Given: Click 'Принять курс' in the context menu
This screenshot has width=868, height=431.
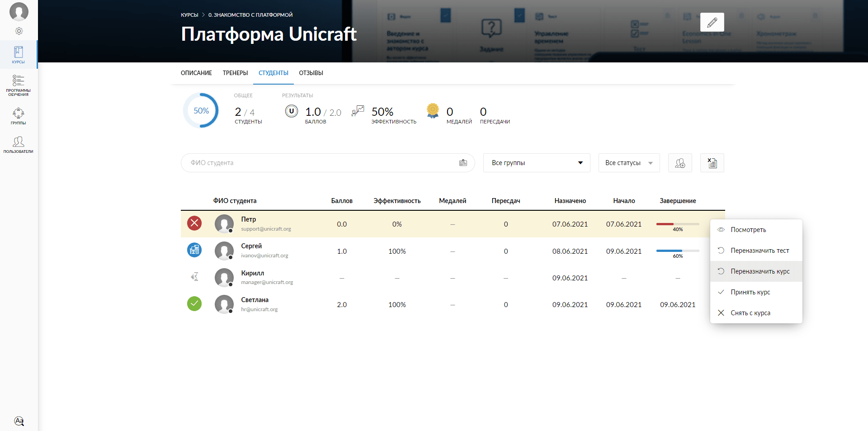Looking at the screenshot, I should [x=750, y=292].
